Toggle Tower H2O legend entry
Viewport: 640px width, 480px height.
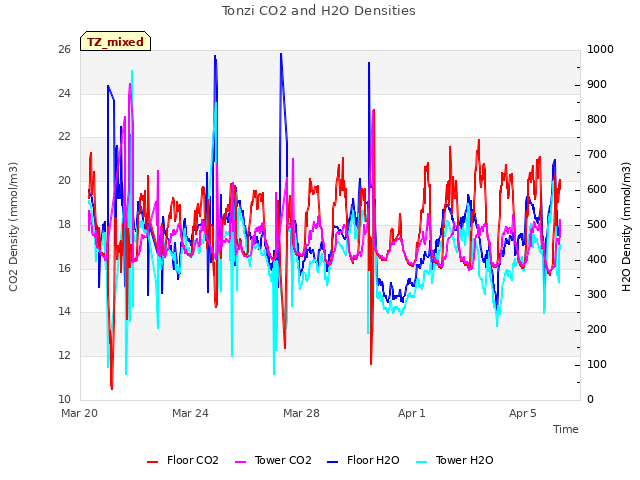coord(454,460)
